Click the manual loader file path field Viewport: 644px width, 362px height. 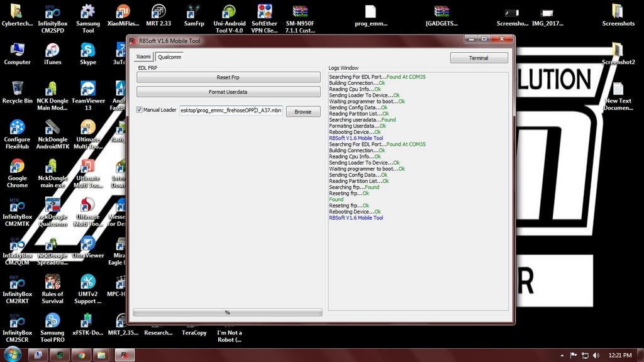click(x=231, y=110)
